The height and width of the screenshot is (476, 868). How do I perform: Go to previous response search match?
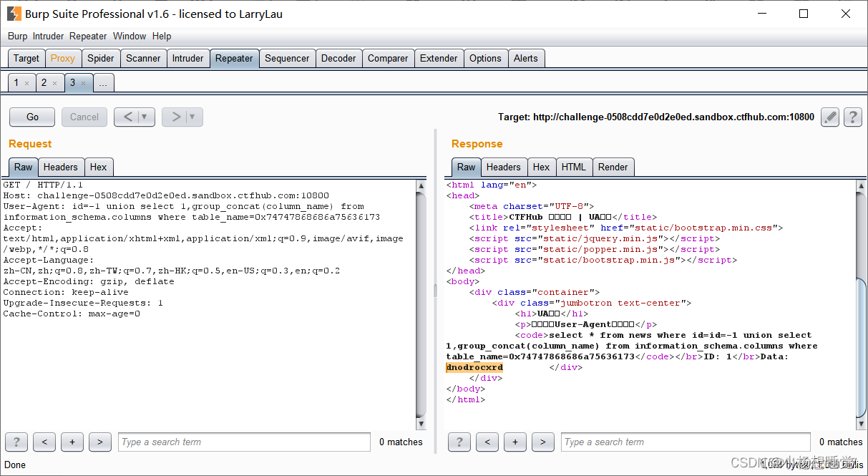tap(487, 442)
